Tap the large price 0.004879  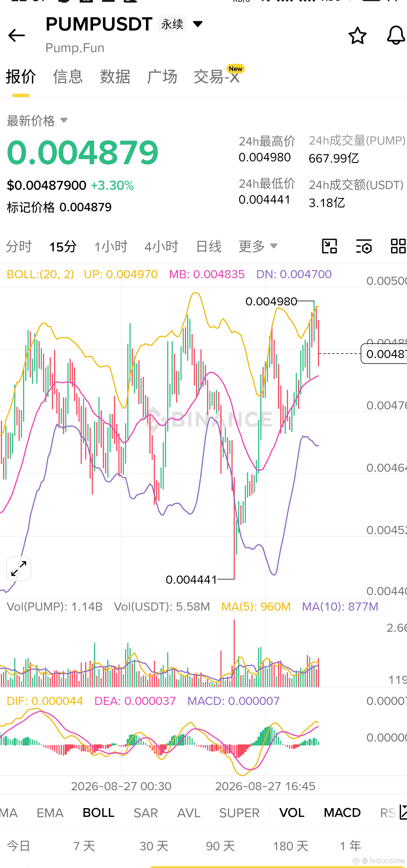pyautogui.click(x=82, y=153)
